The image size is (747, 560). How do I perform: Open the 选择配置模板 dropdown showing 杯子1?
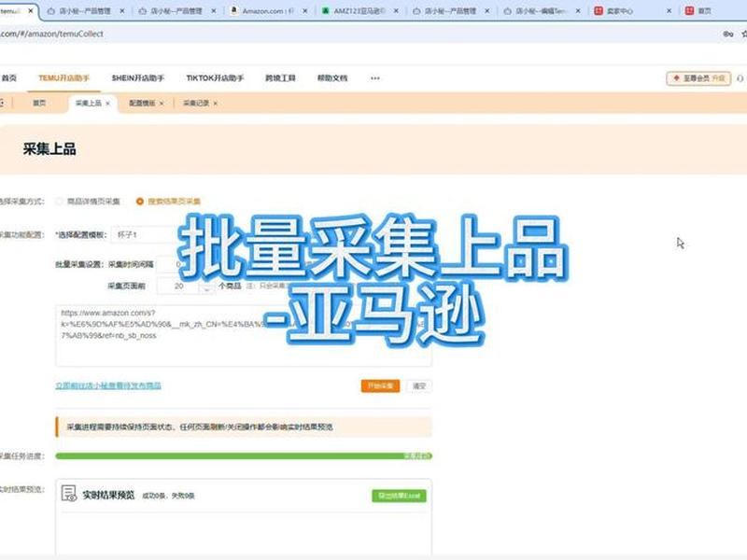coord(146,235)
